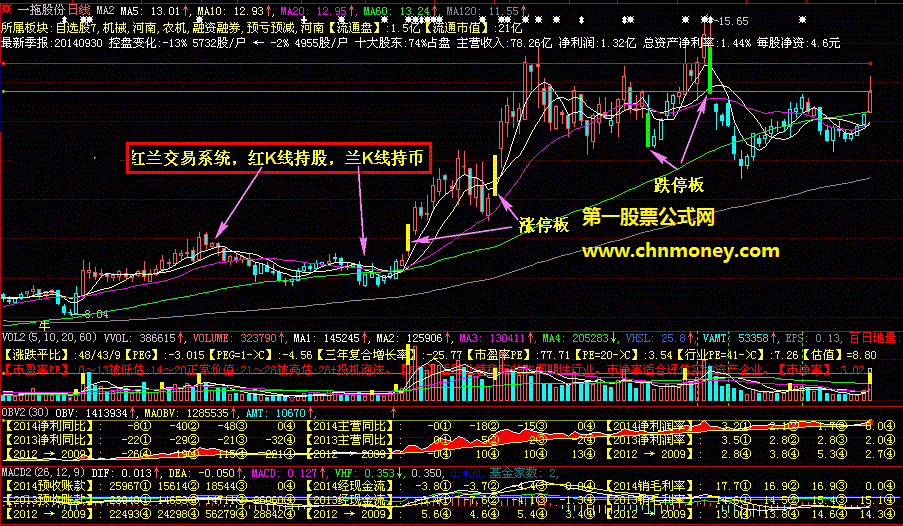Viewport: 903px width, 526px height.
Task: Select the stock name 一拖股份
Action: (40, 10)
